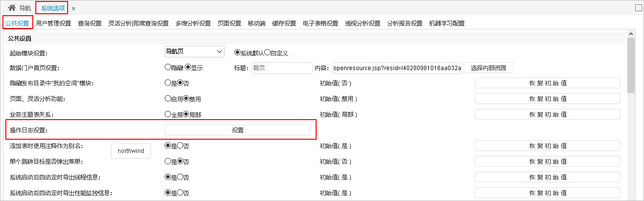
Task: Switch to the 移动端 tab
Action: [x=257, y=23]
